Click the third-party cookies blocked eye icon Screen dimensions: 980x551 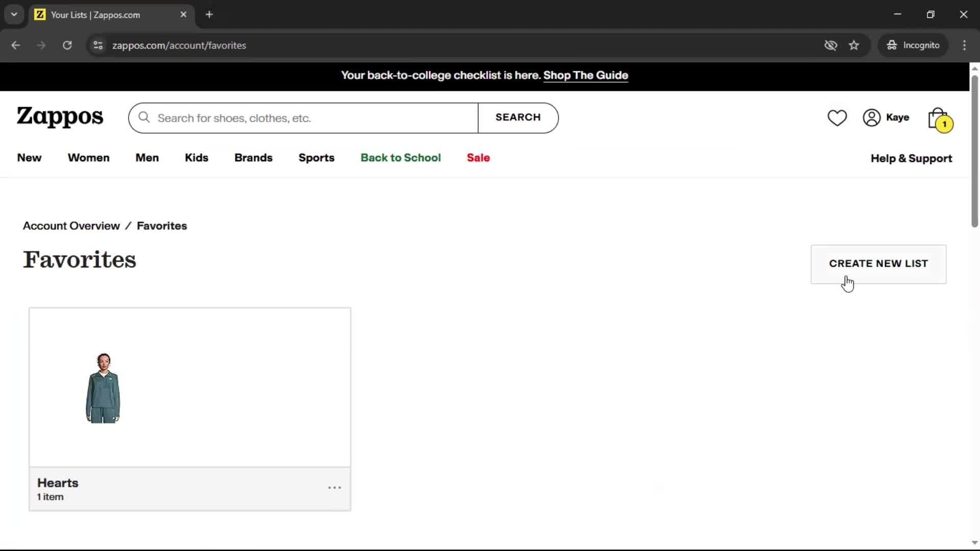click(x=830, y=45)
